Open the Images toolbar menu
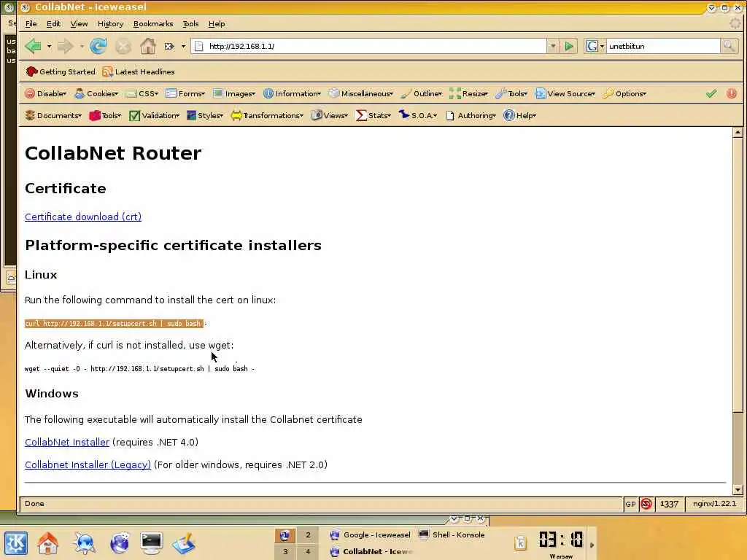 [x=234, y=94]
